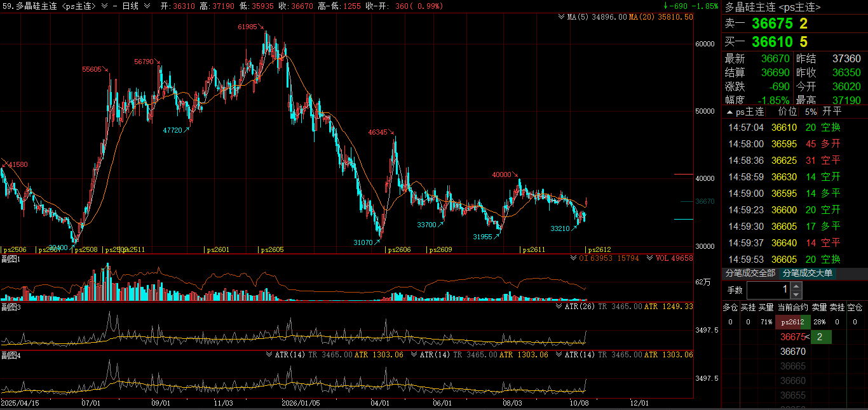868x410 pixels.
Task: Select the 14:58:00 多开 tick row
Action: click(x=794, y=143)
